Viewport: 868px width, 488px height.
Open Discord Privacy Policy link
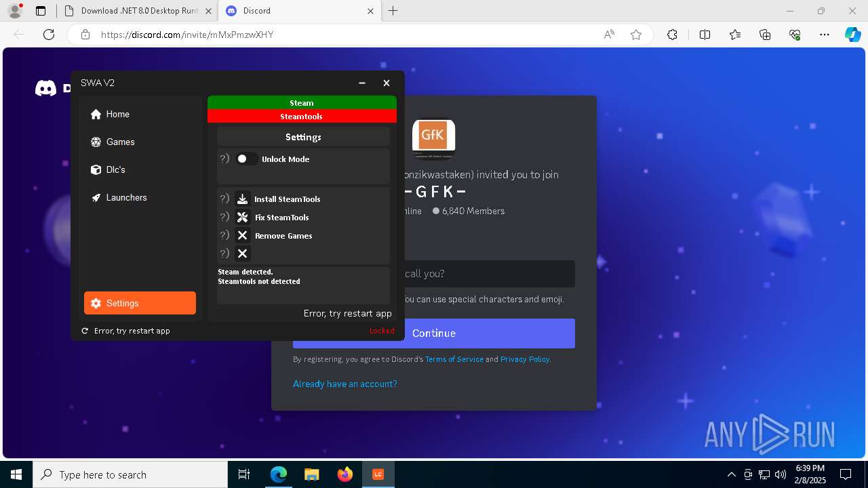525,359
